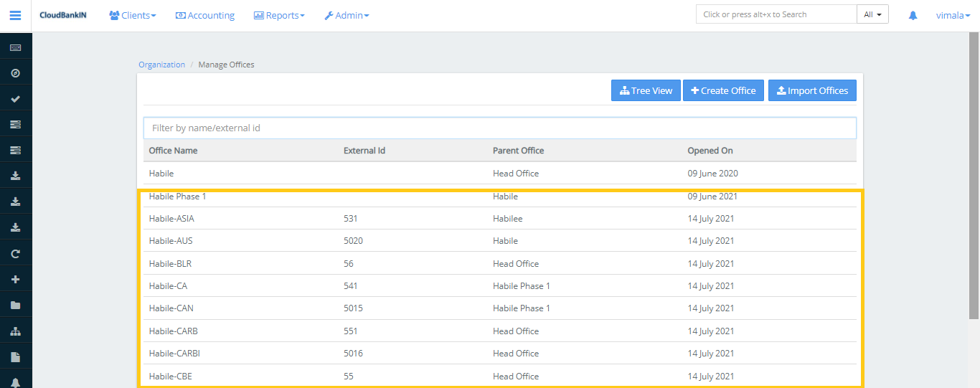The image size is (980, 388).
Task: Click the circular refresh icon in the sidebar
Action: tap(15, 254)
